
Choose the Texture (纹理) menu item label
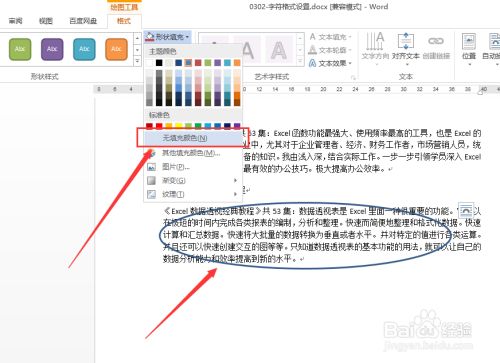tap(173, 194)
